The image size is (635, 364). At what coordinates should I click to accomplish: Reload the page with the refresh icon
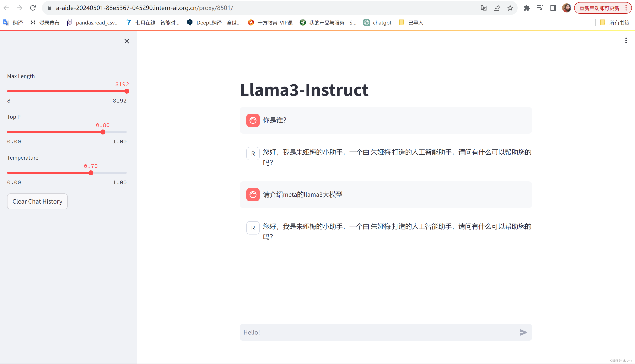[33, 8]
